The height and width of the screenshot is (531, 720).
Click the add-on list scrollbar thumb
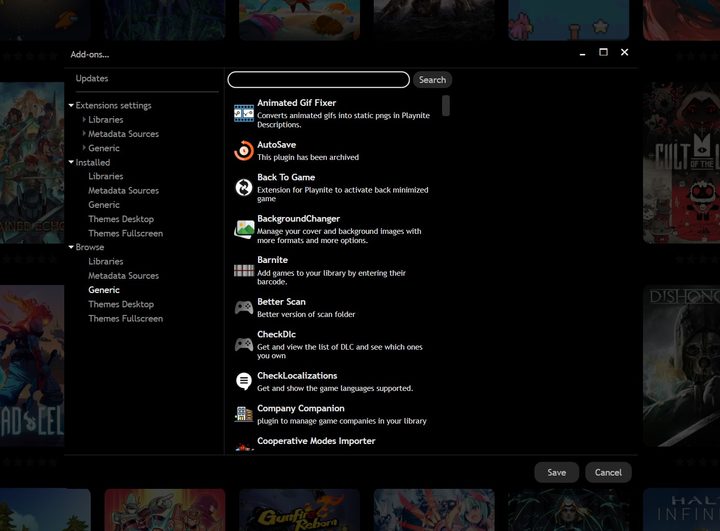445,106
